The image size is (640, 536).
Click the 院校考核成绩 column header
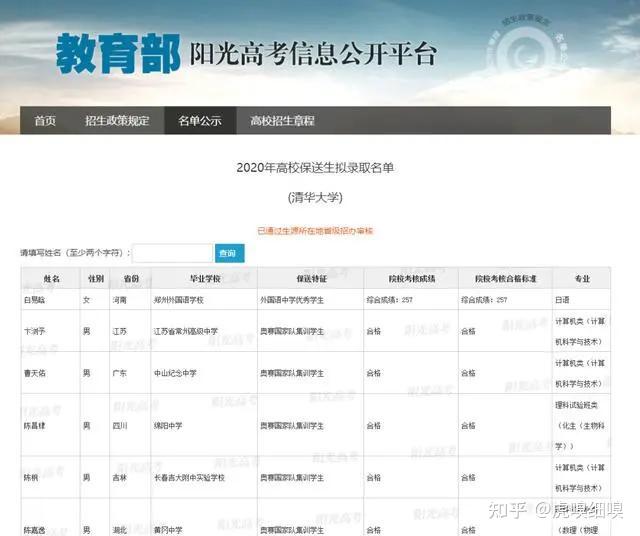pos(411,279)
